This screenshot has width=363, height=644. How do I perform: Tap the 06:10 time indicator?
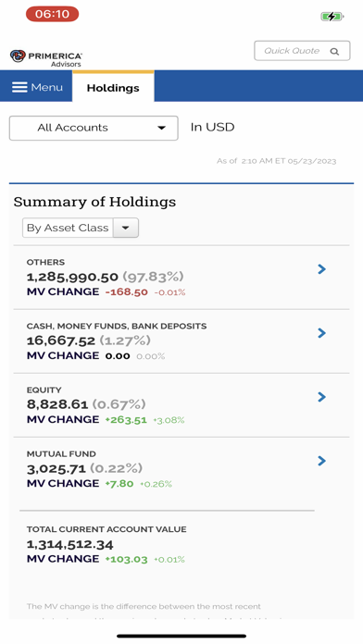pyautogui.click(x=52, y=14)
